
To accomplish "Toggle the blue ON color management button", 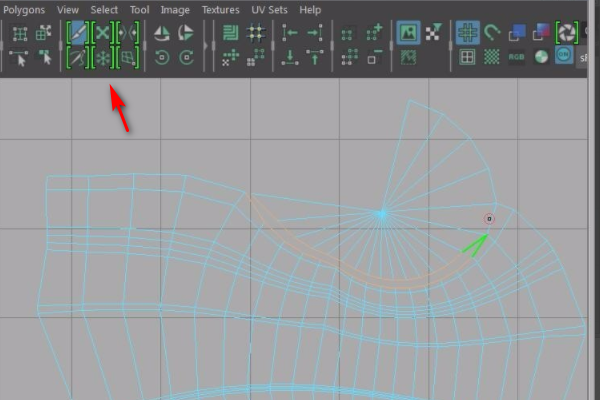I will click(564, 56).
